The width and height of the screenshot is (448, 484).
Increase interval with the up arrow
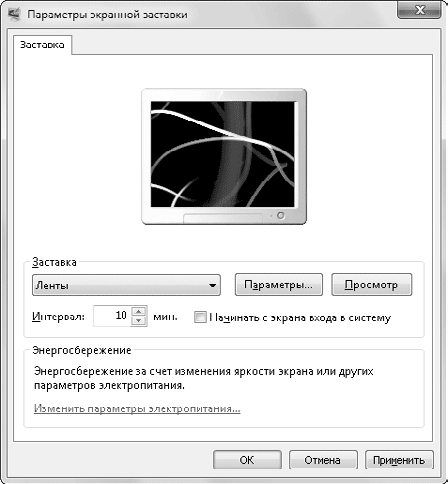(x=139, y=311)
